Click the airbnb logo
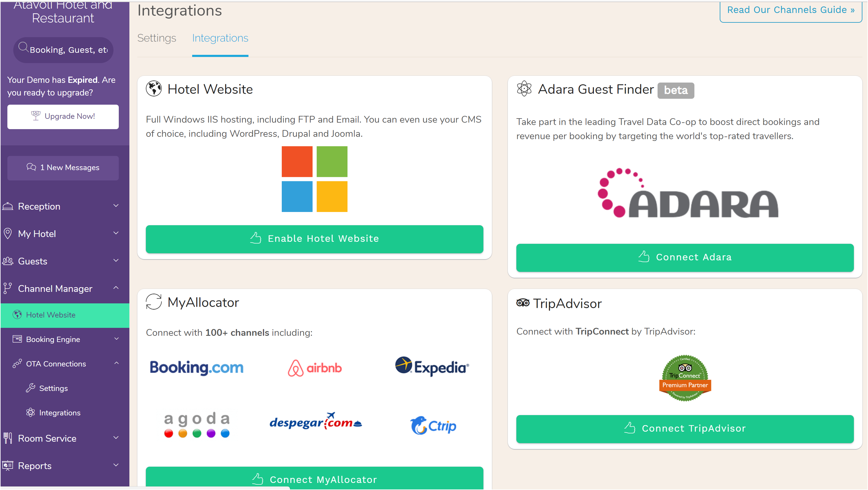The height and width of the screenshot is (490, 868). pyautogui.click(x=315, y=368)
